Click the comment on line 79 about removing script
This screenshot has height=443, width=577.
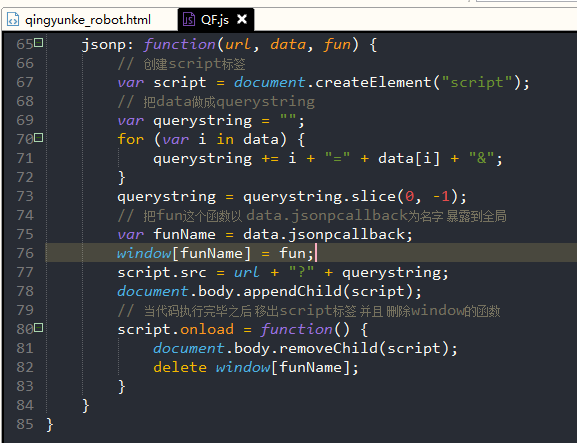pyautogui.click(x=309, y=311)
